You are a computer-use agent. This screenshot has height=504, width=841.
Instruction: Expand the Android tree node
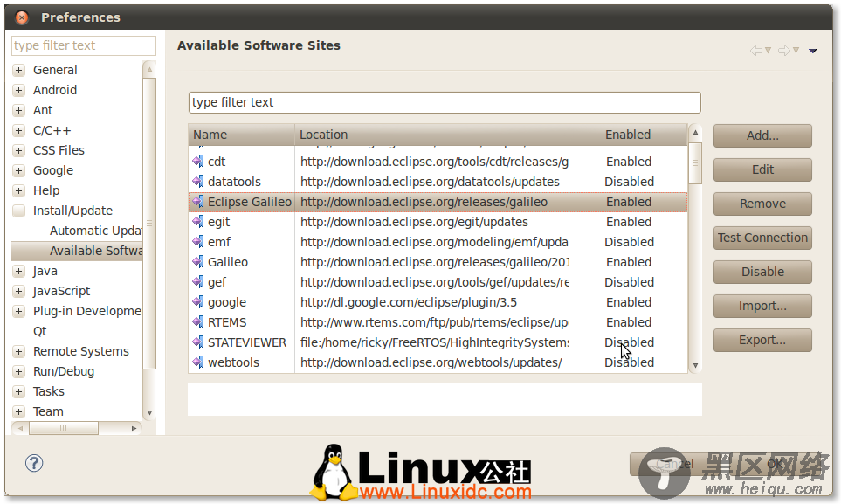click(18, 90)
